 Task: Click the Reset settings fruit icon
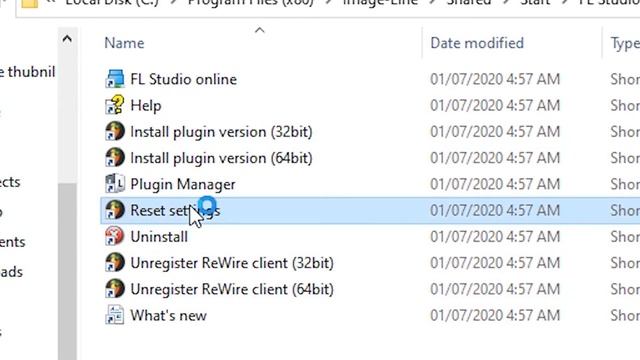(x=115, y=210)
